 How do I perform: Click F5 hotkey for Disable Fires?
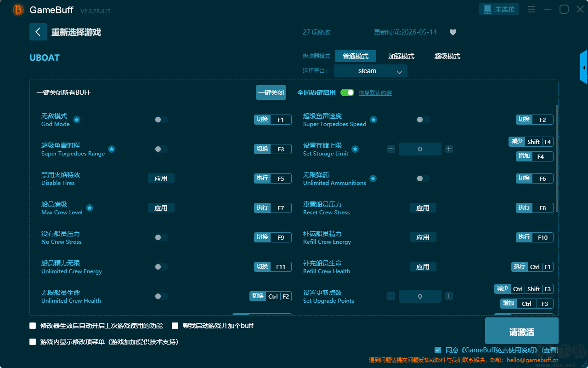[x=273, y=178]
